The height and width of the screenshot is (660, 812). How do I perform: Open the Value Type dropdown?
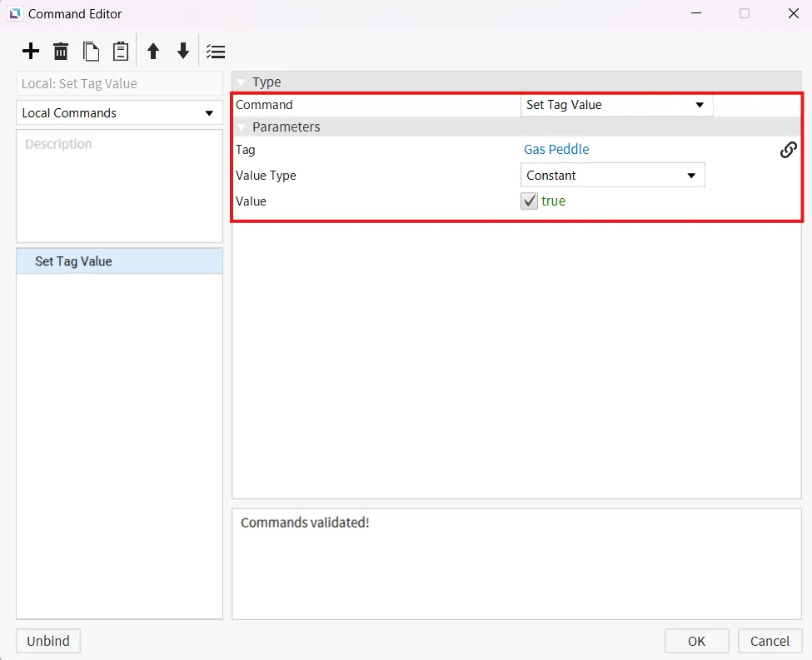click(612, 176)
